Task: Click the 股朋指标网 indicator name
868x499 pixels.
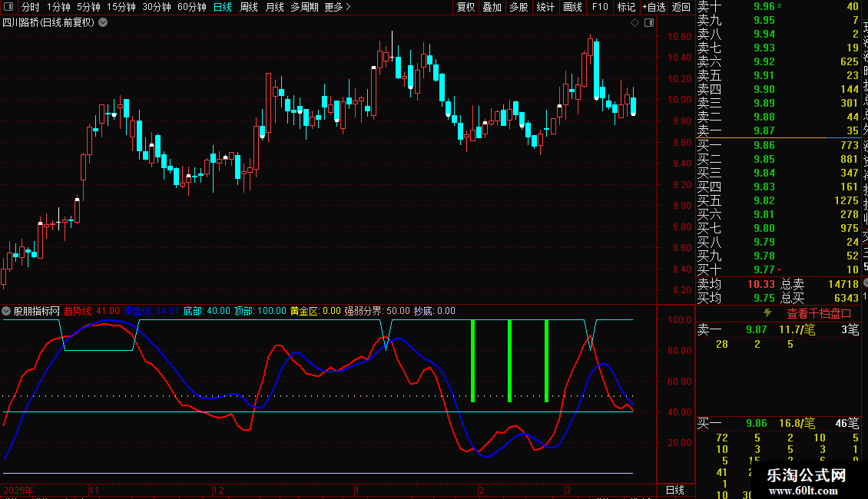Action: [37, 311]
